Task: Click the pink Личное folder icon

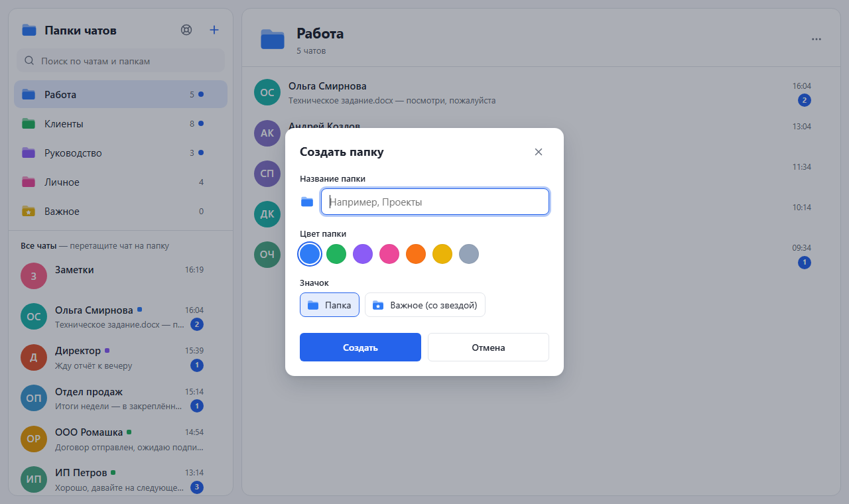Action: click(x=29, y=182)
